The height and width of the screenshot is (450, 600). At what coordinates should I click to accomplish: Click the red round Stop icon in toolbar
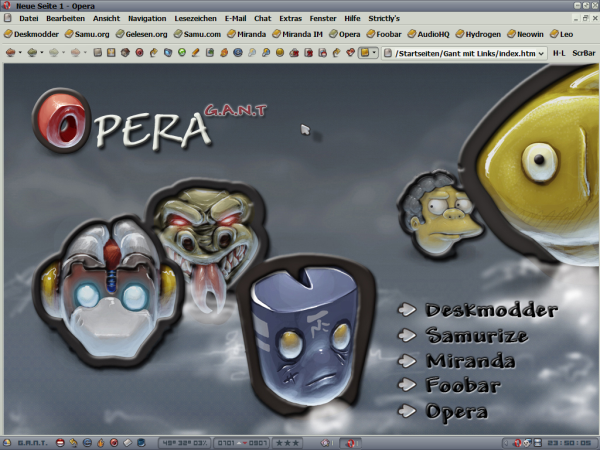[x=139, y=53]
